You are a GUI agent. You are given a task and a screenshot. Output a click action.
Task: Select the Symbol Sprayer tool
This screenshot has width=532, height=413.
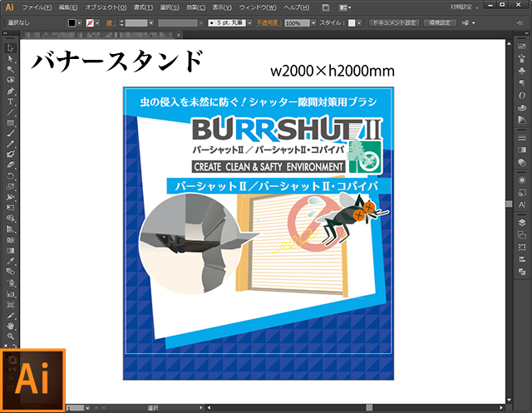10,283
